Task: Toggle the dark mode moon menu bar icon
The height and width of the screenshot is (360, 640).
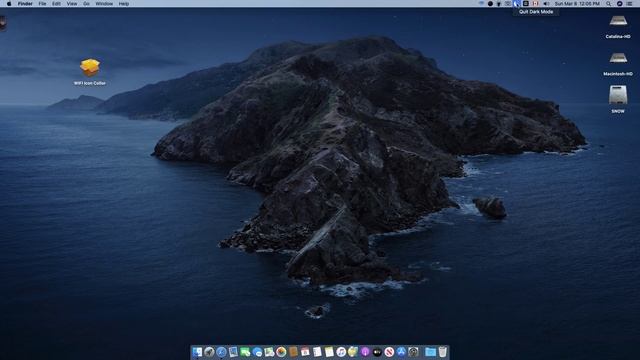Action: click(516, 4)
